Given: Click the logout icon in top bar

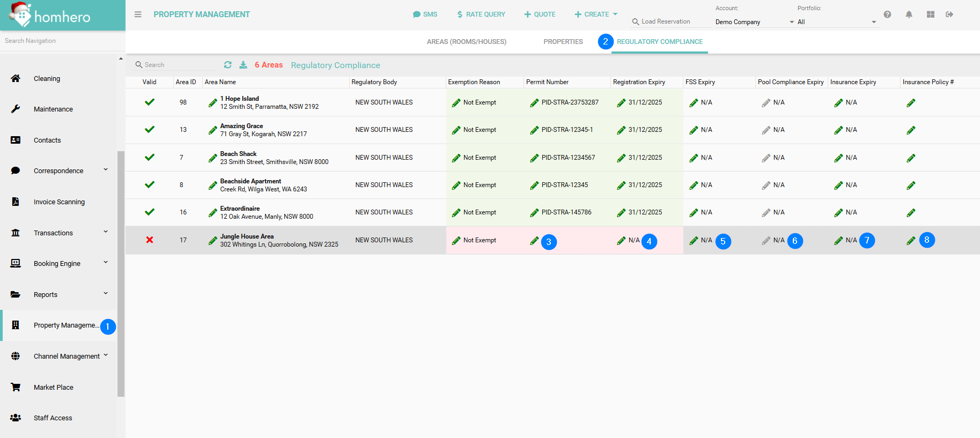Looking at the screenshot, I should pyautogui.click(x=949, y=14).
